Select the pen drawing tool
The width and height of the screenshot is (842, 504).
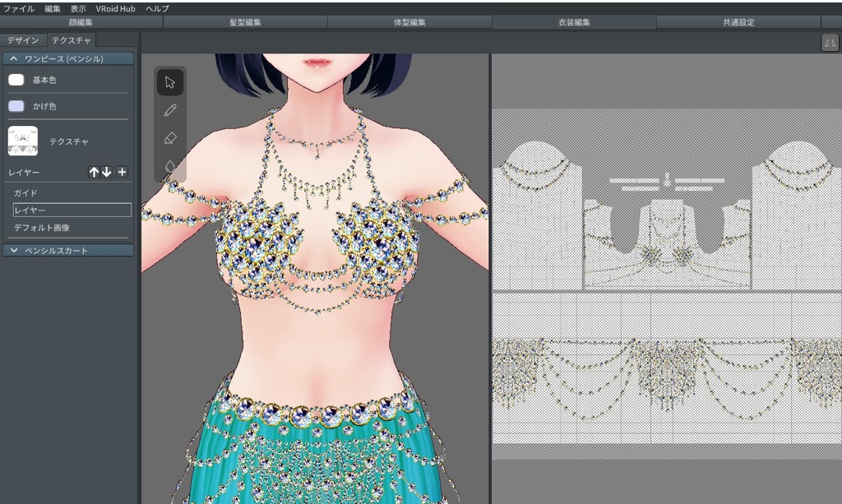click(x=169, y=109)
